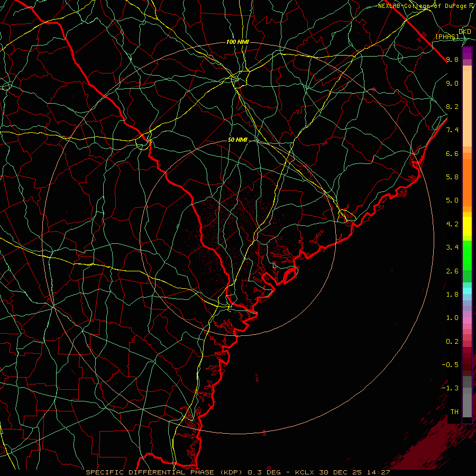Viewport: 476px width, 476px height.
Task: Select the 0.2 value on the color scale
Action: pos(452,342)
